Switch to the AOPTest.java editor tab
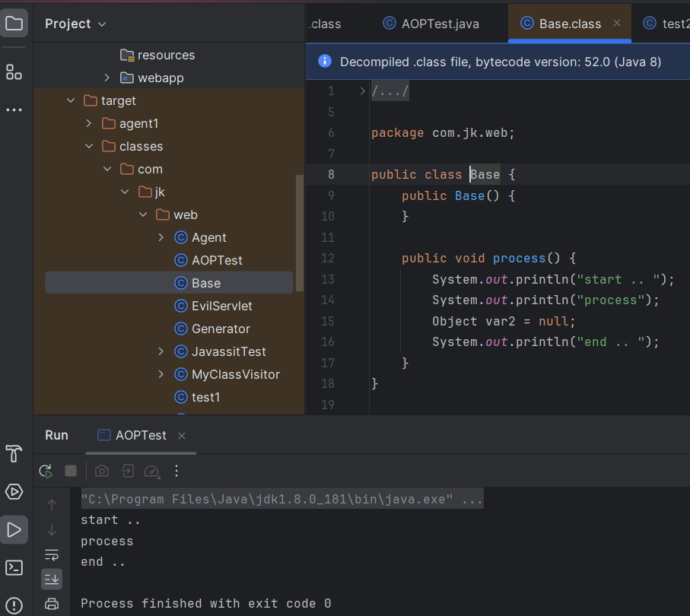 coord(431,24)
